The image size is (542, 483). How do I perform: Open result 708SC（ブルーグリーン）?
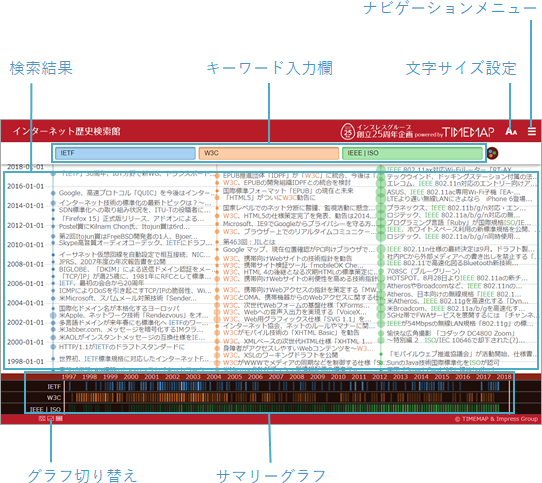pos(423,271)
